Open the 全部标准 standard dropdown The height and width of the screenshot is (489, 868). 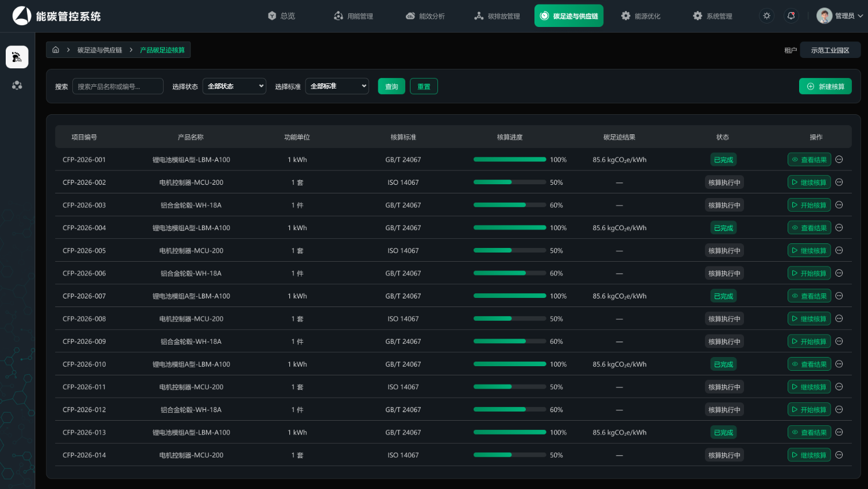coord(337,86)
